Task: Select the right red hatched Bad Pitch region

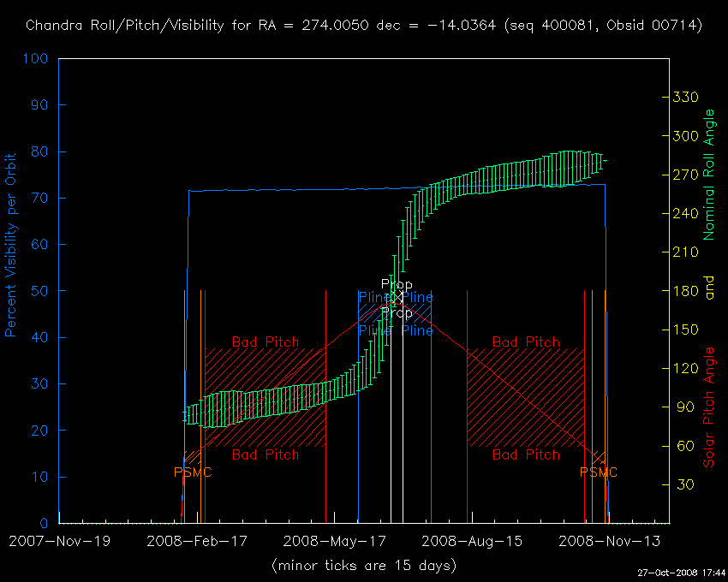Action: tap(526, 398)
